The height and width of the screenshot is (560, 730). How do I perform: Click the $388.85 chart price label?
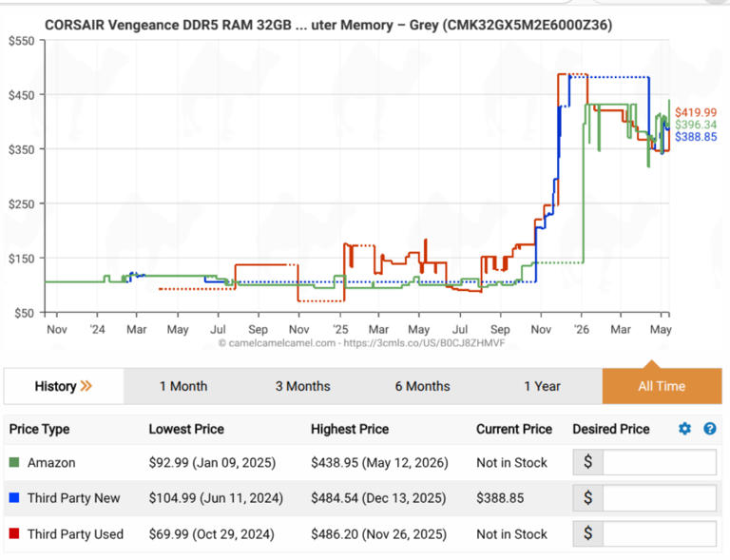(696, 136)
